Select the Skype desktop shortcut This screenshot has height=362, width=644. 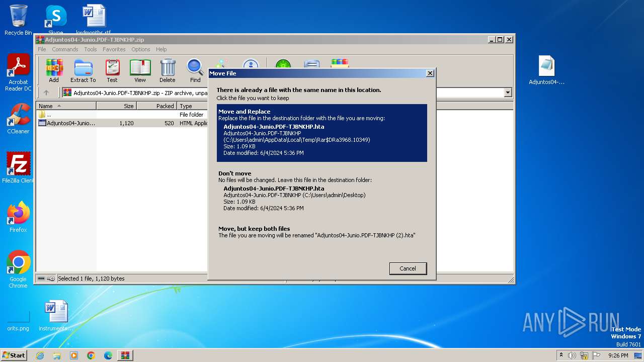56,19
